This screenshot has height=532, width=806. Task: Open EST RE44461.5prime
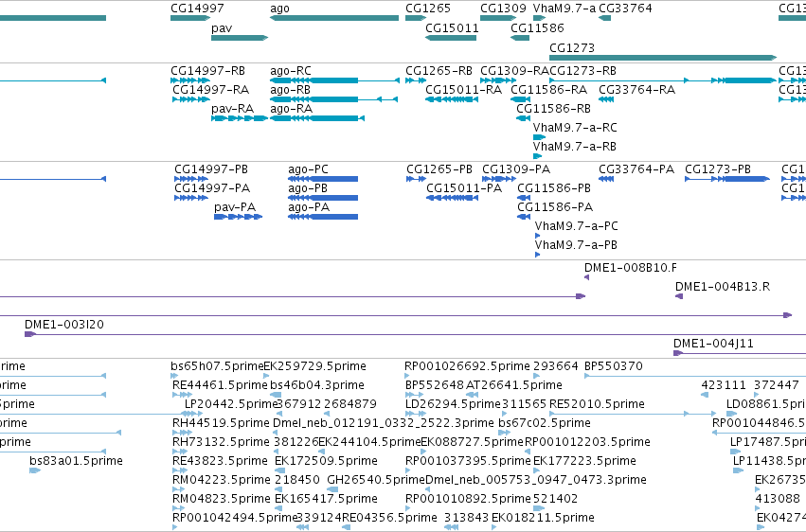220,385
